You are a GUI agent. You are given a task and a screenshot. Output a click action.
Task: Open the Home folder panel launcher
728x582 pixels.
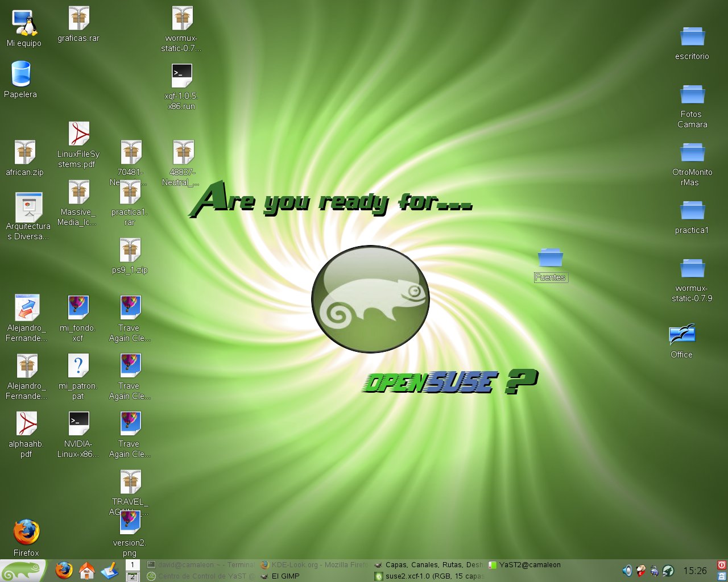86,570
